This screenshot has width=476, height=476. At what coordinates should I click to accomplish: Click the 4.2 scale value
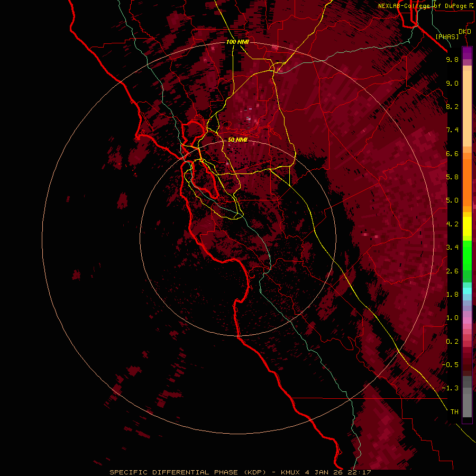pyautogui.click(x=452, y=224)
